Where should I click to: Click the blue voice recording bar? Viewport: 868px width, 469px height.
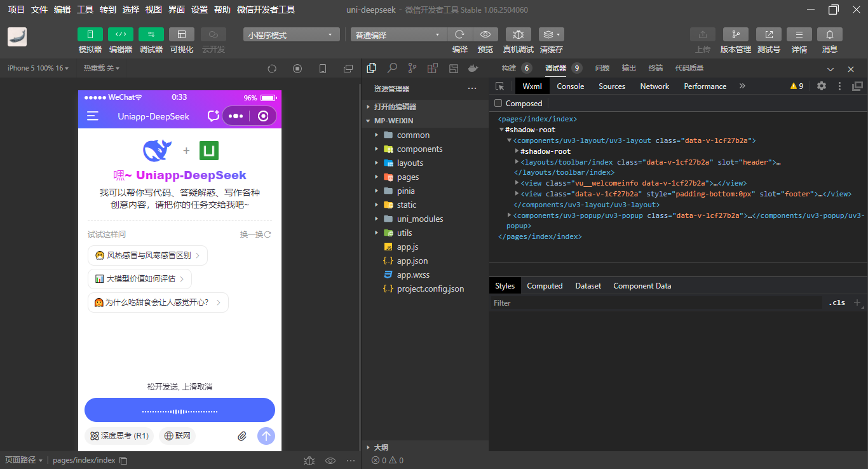coord(180,410)
